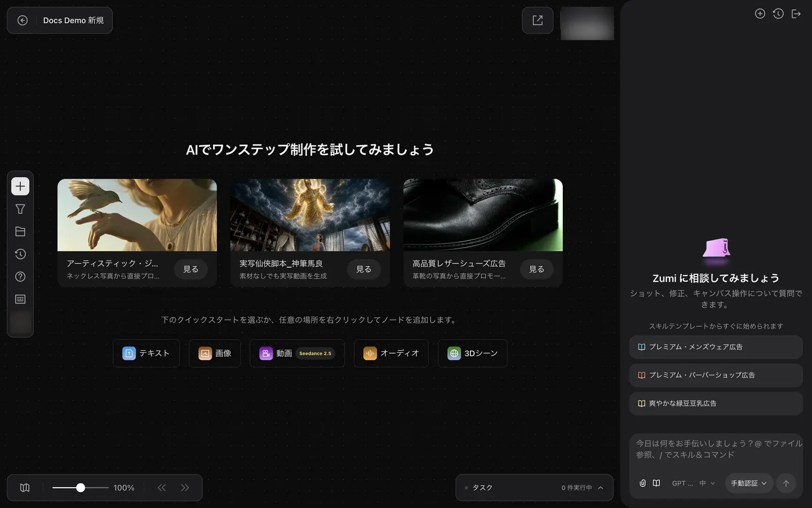
Task: Toggle the minimap icon in bottom toolbar
Action: point(25,488)
